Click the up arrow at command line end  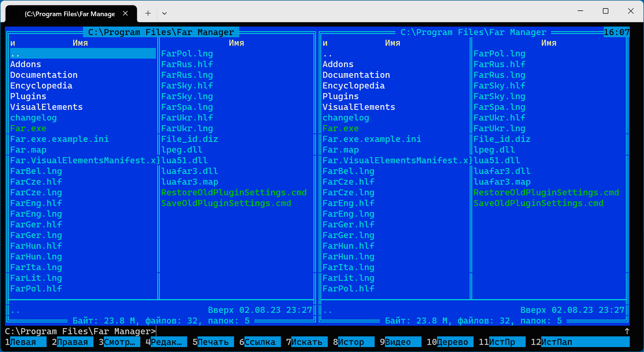coord(627,331)
